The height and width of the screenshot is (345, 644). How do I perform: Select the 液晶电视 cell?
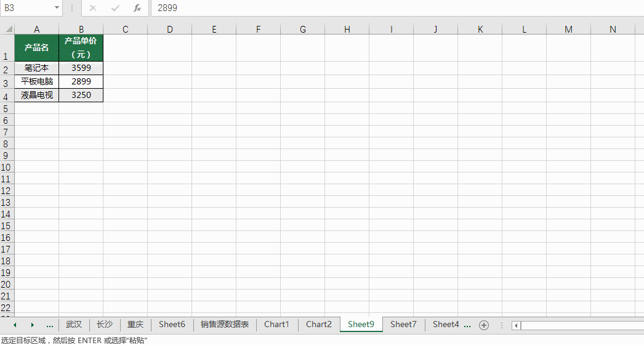pyautogui.click(x=36, y=95)
